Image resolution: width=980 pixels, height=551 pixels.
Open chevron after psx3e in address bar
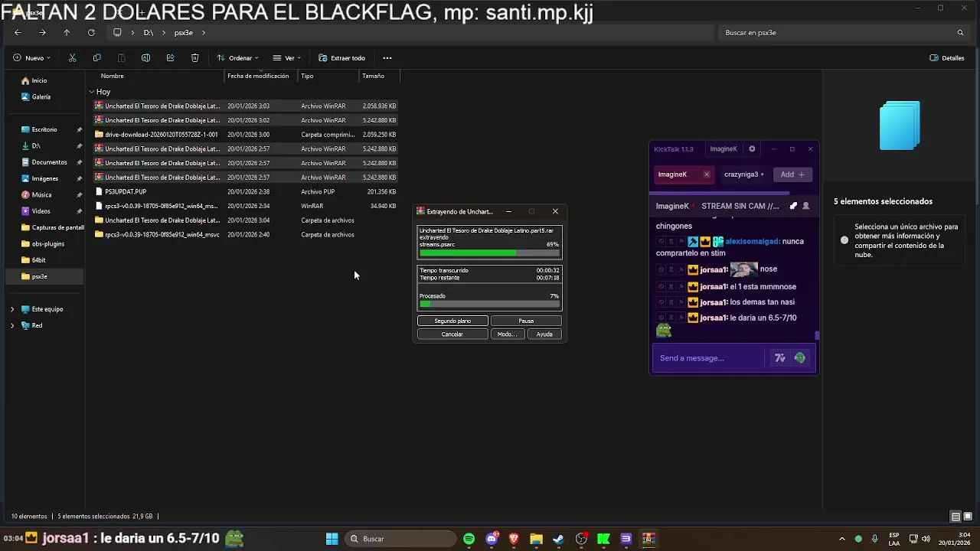click(203, 33)
